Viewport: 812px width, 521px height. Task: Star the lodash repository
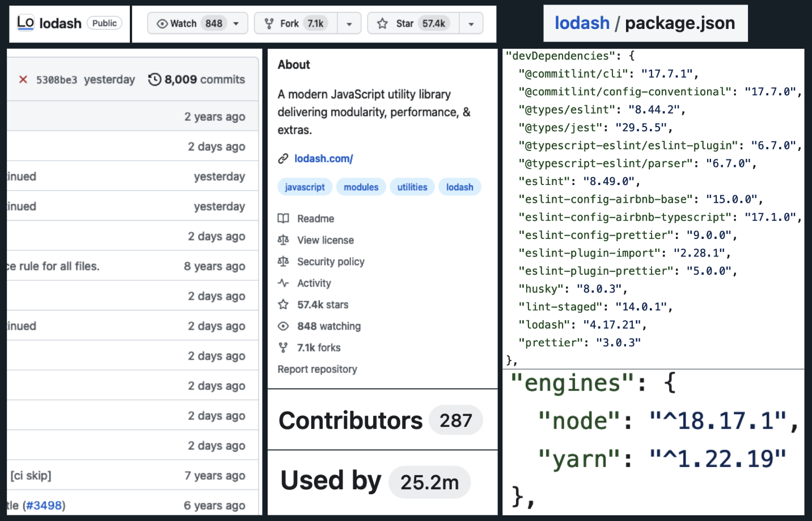[x=413, y=23]
